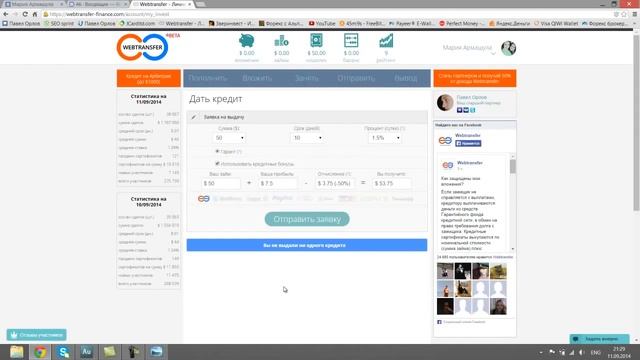Click the scroll-down arrow of the Facebook feed
The height and width of the screenshot is (360, 640).
tap(513, 249)
